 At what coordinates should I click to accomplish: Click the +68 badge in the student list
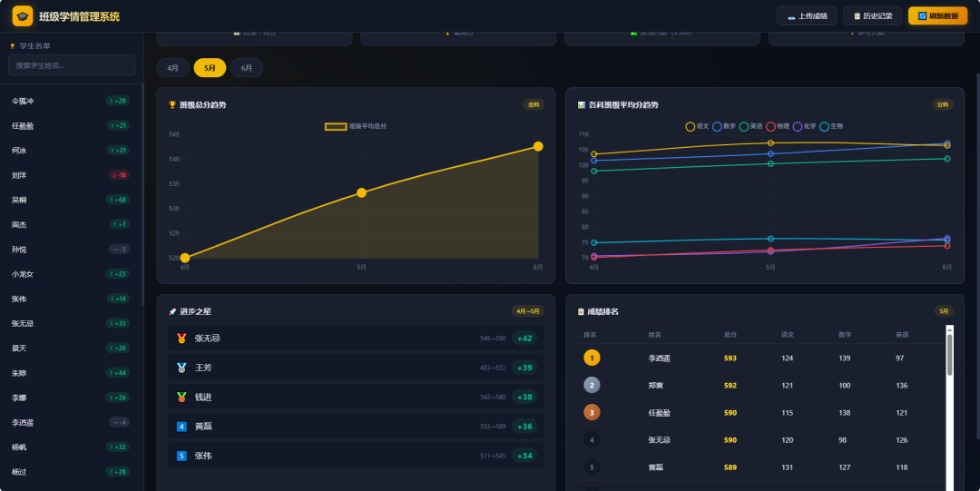point(117,201)
